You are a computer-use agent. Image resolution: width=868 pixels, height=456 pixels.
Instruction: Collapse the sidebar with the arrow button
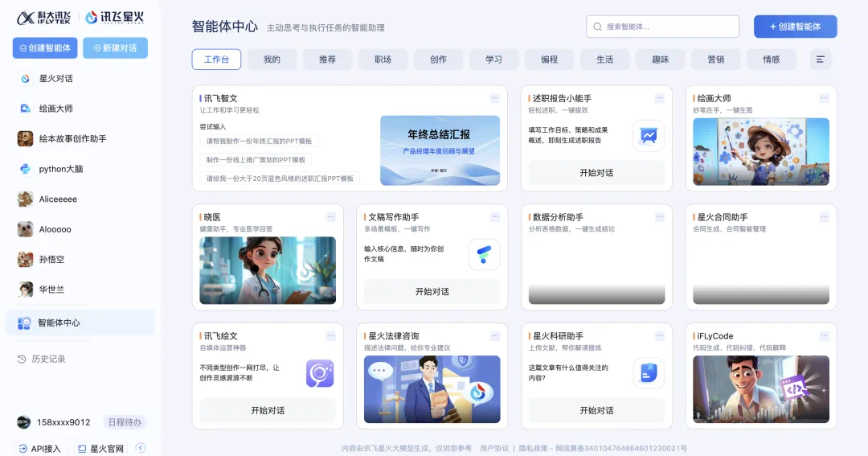[x=141, y=448]
